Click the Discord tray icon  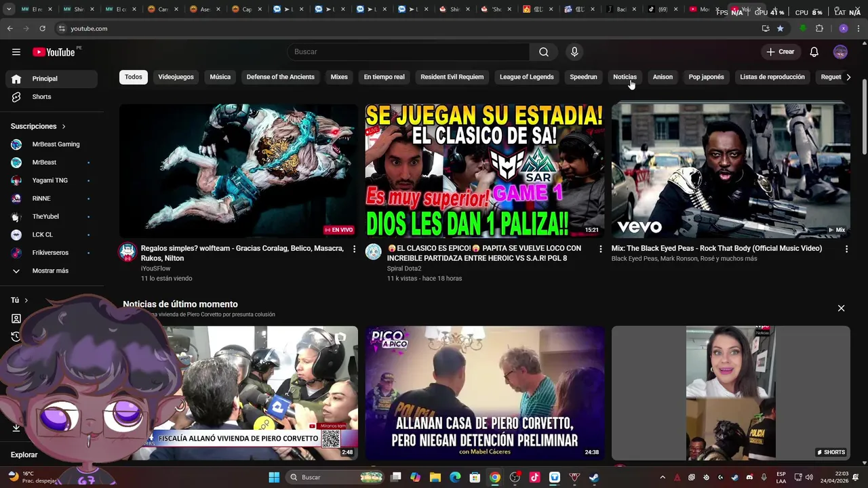point(749,477)
